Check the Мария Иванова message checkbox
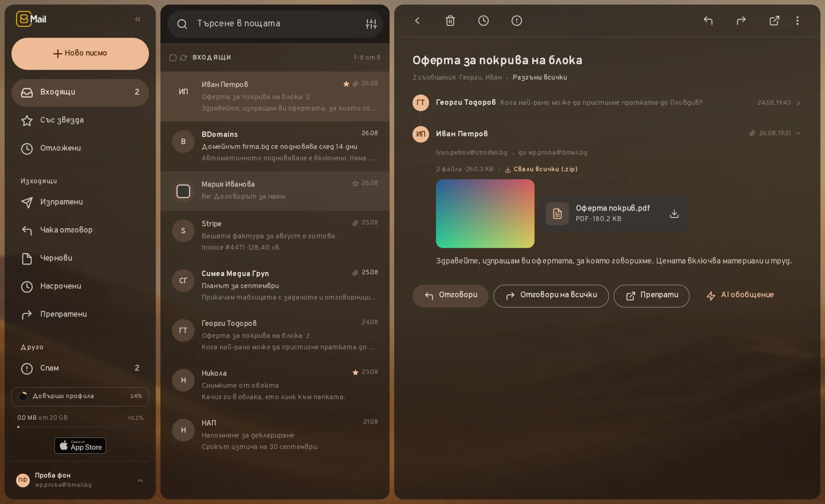 183,191
